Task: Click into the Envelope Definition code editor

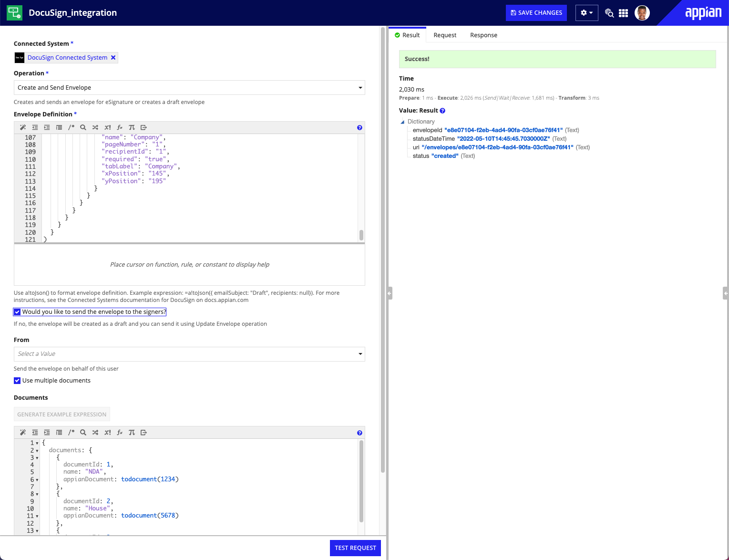Action: point(200,188)
